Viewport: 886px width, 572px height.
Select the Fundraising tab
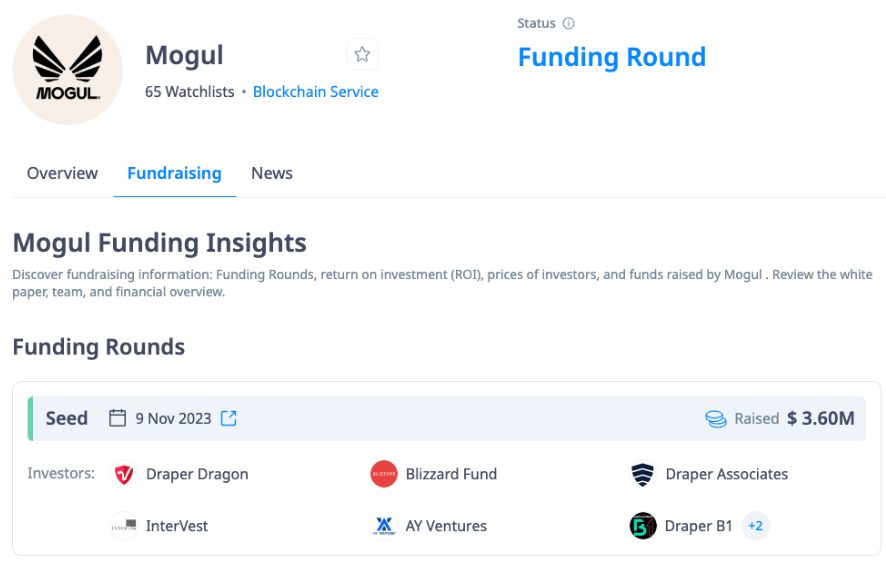pyautogui.click(x=174, y=173)
